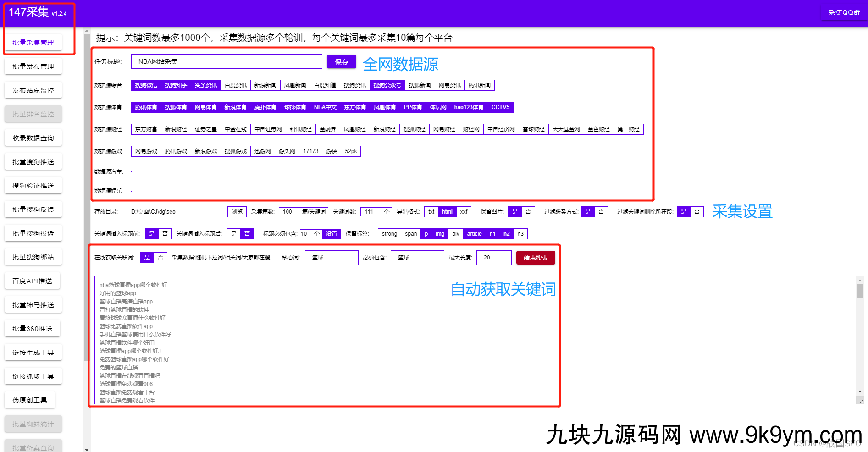
Task: Enable the 百度资讯 data source
Action: click(x=235, y=85)
